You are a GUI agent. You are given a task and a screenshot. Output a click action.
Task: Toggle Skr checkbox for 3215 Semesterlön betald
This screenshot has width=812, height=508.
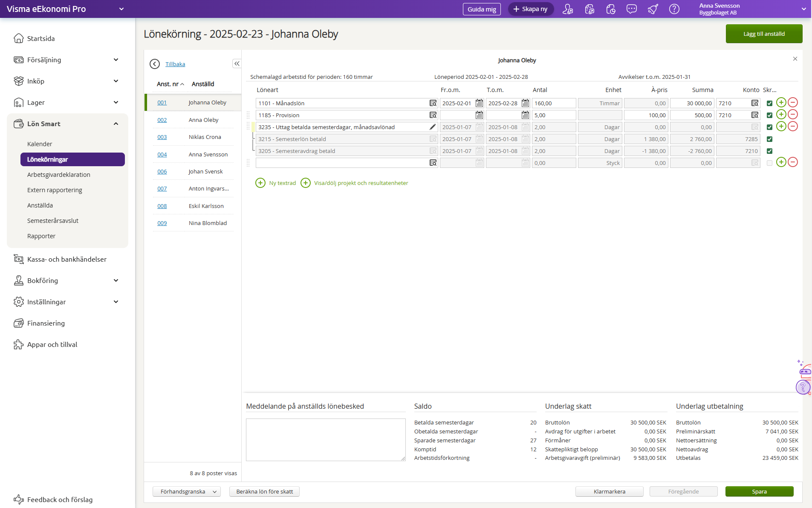769,139
